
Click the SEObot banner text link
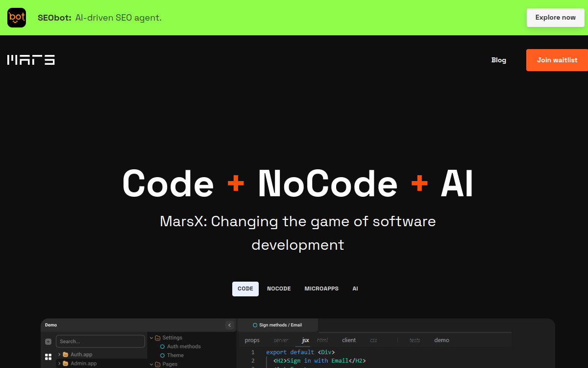[x=99, y=18]
